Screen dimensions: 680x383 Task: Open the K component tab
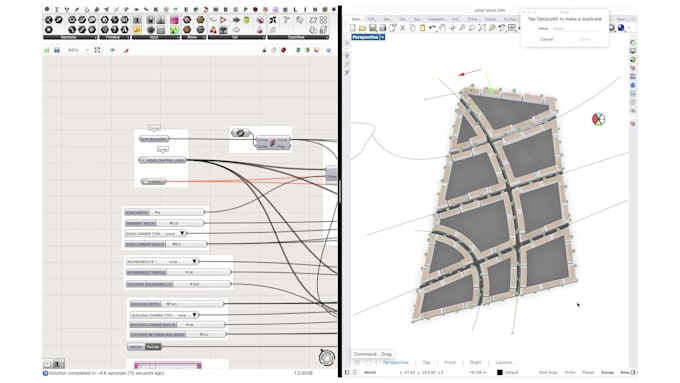tap(156, 9)
